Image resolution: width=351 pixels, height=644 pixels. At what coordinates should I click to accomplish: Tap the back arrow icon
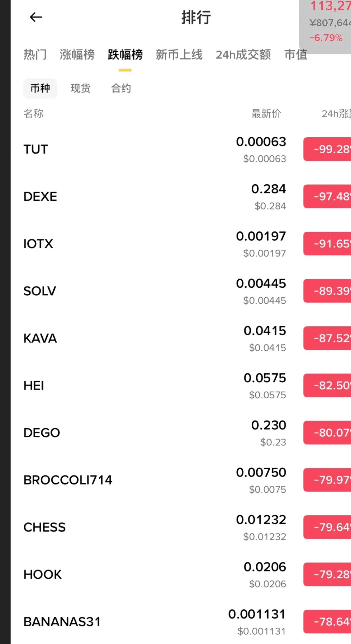tap(36, 17)
